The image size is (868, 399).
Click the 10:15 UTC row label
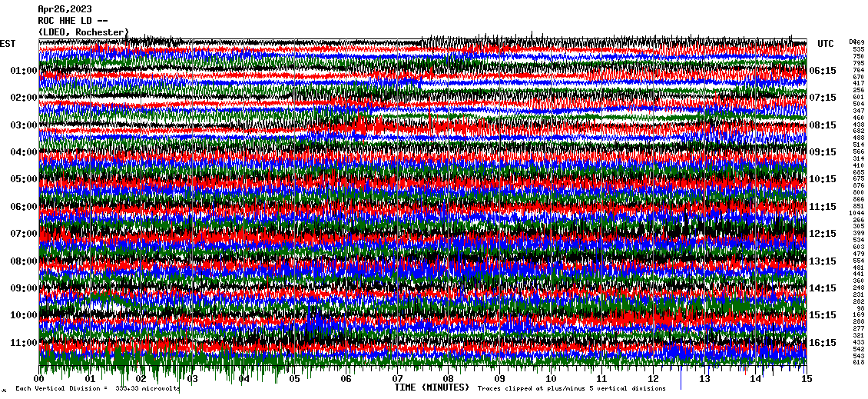pyautogui.click(x=823, y=179)
